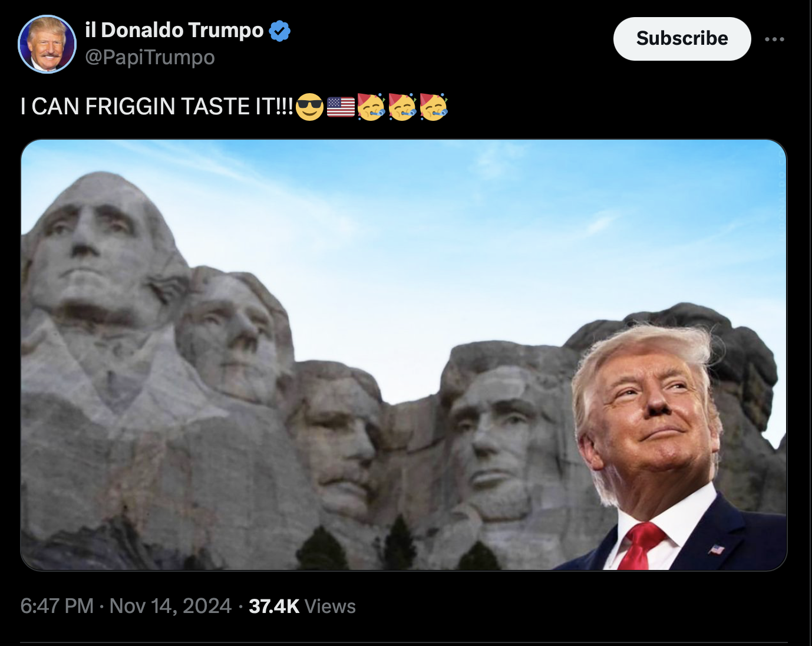Click the I CAN FRIGGIN TASTE IT text
Image resolution: width=812 pixels, height=646 pixels.
[157, 107]
